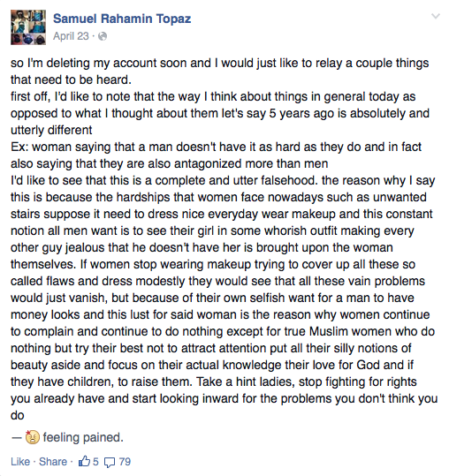Click the globe public privacy icon
The image size is (449, 476).
click(x=103, y=36)
